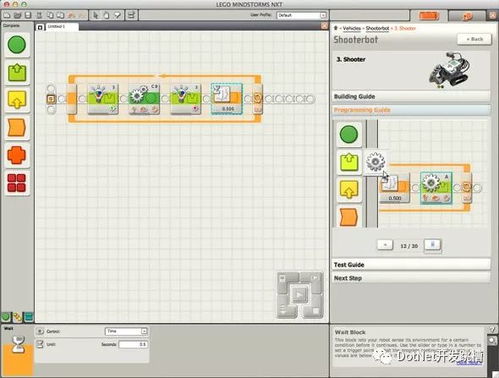
Task: Select the Record/Play block in palette
Action: point(17,72)
